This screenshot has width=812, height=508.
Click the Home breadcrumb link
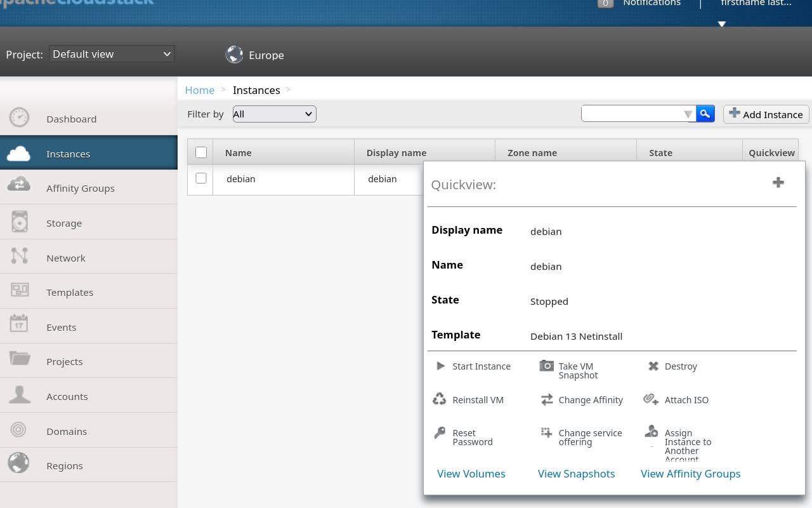pyautogui.click(x=199, y=90)
